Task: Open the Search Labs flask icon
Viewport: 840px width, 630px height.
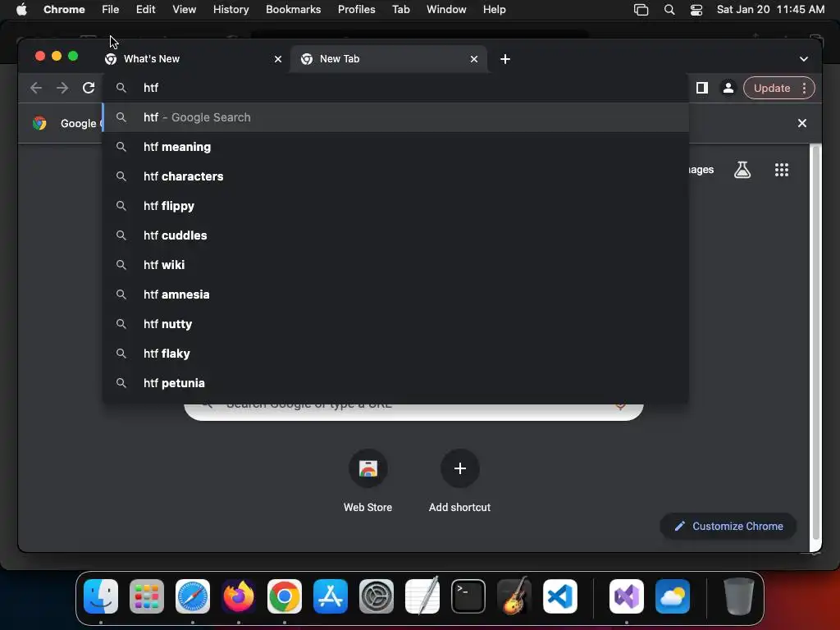Action: pyautogui.click(x=742, y=170)
